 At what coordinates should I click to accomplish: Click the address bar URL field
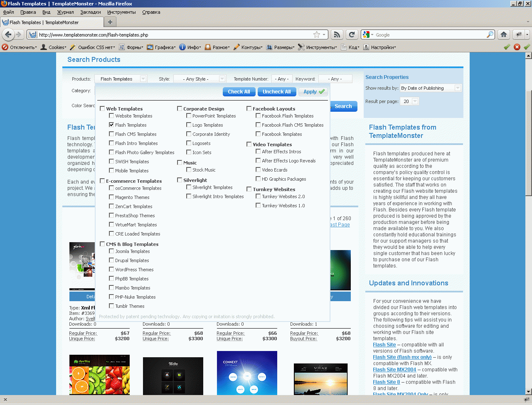coord(175,34)
